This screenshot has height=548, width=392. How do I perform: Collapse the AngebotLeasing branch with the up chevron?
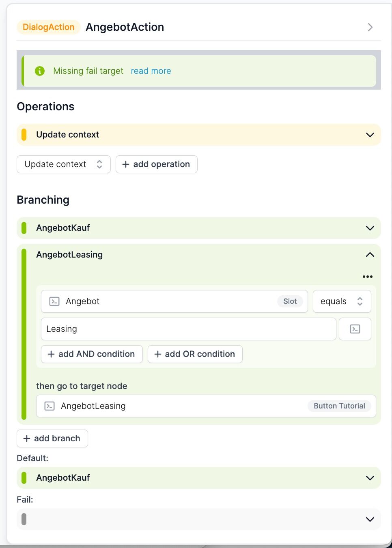point(370,255)
